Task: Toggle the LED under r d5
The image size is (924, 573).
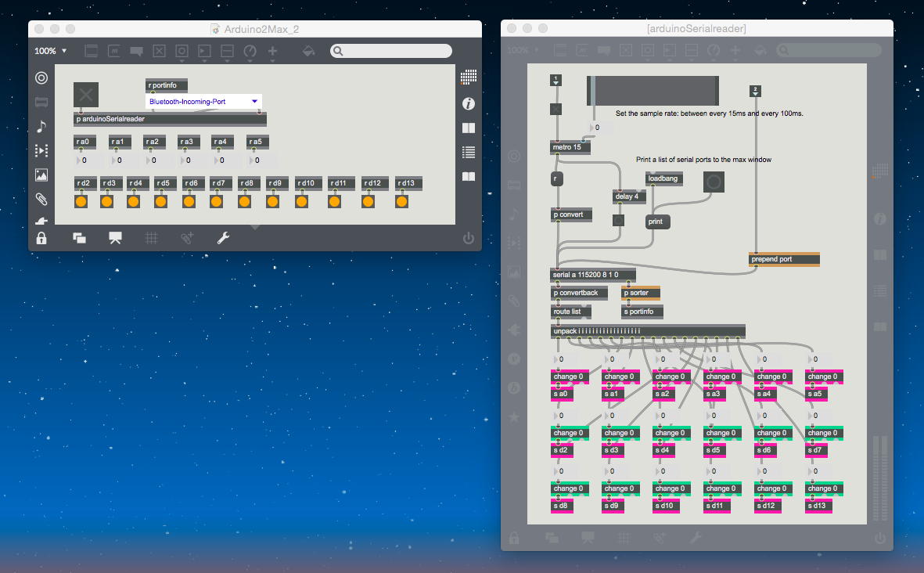Action: 160,202
